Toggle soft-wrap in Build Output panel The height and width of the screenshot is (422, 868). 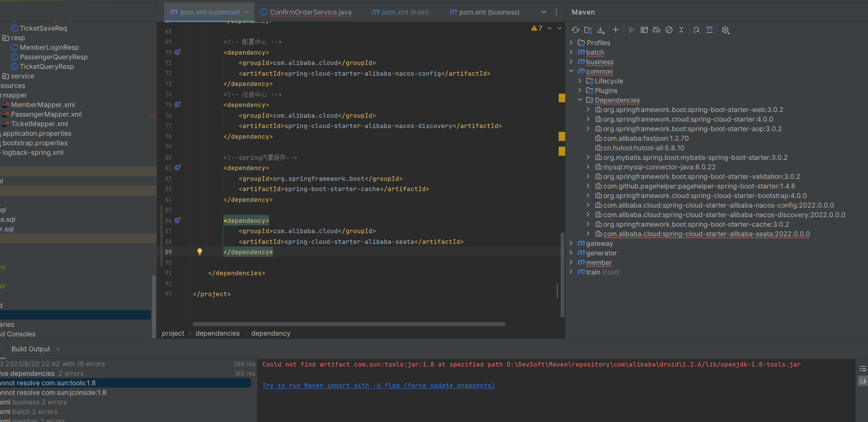863,369
